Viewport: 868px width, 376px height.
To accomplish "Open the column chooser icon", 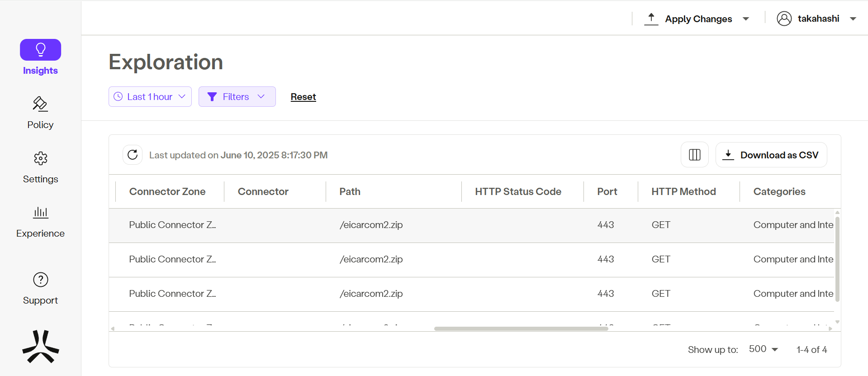I will pos(694,155).
